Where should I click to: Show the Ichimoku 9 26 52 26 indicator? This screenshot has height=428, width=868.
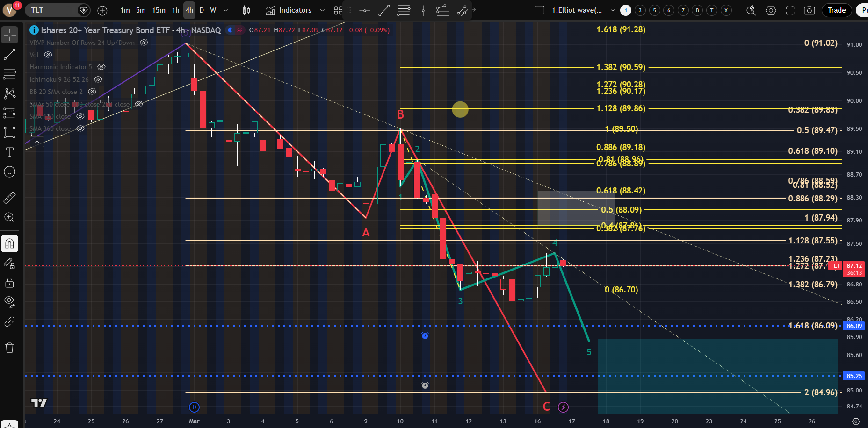(x=98, y=79)
